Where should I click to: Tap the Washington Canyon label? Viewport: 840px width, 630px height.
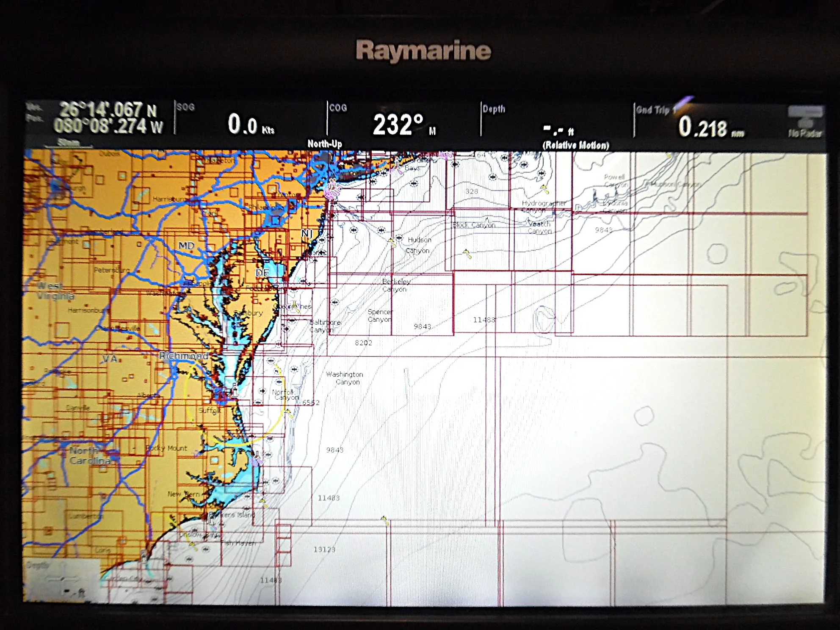pyautogui.click(x=345, y=378)
